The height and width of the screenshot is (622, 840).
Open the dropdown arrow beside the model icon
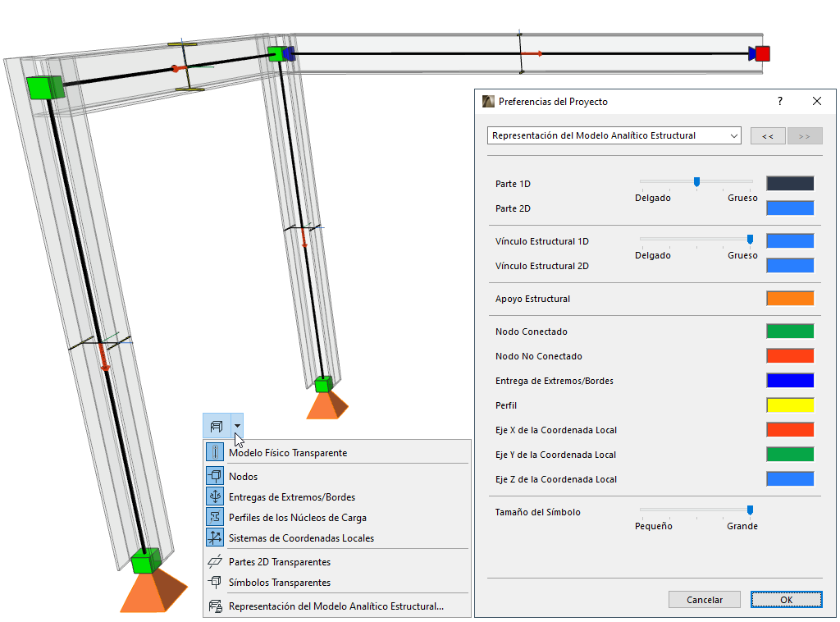(x=237, y=426)
